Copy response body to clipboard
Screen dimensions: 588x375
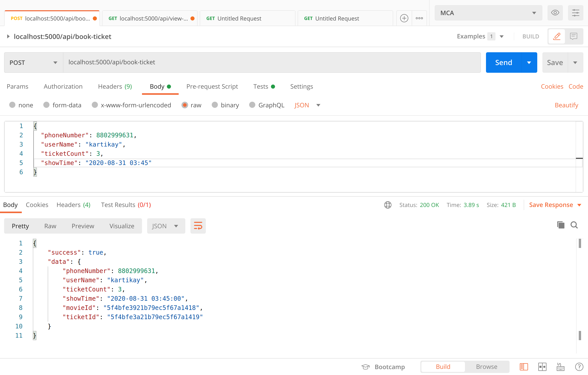pyautogui.click(x=561, y=225)
